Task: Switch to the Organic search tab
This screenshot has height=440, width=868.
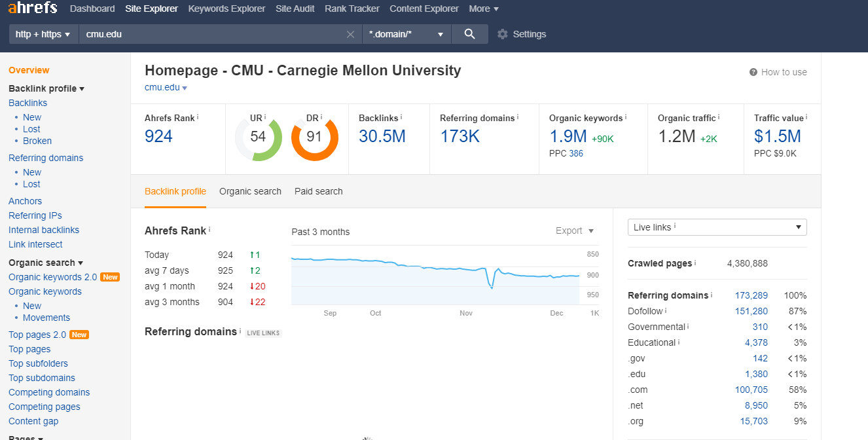Action: pyautogui.click(x=250, y=191)
